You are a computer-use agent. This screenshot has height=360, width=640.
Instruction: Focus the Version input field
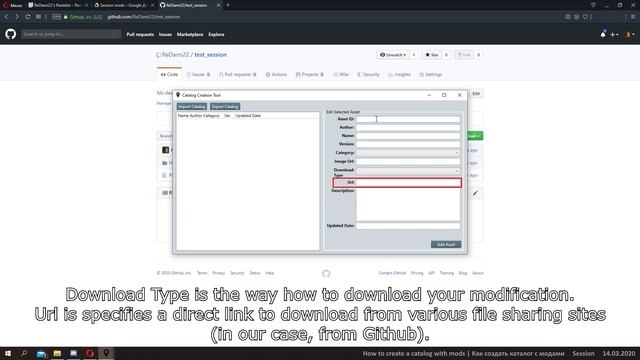pyautogui.click(x=408, y=144)
